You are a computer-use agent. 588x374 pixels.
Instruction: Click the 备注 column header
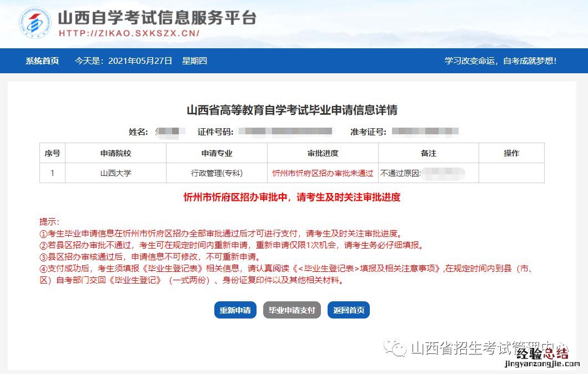click(429, 153)
